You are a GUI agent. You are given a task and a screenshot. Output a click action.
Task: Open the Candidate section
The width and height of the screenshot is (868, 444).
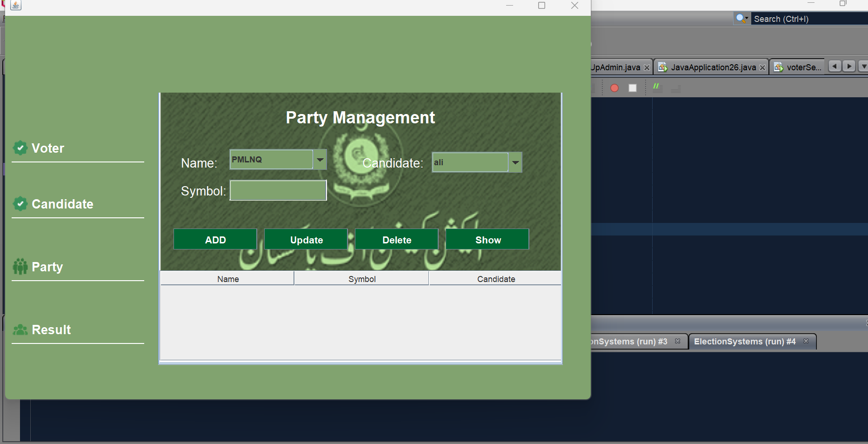(x=62, y=204)
